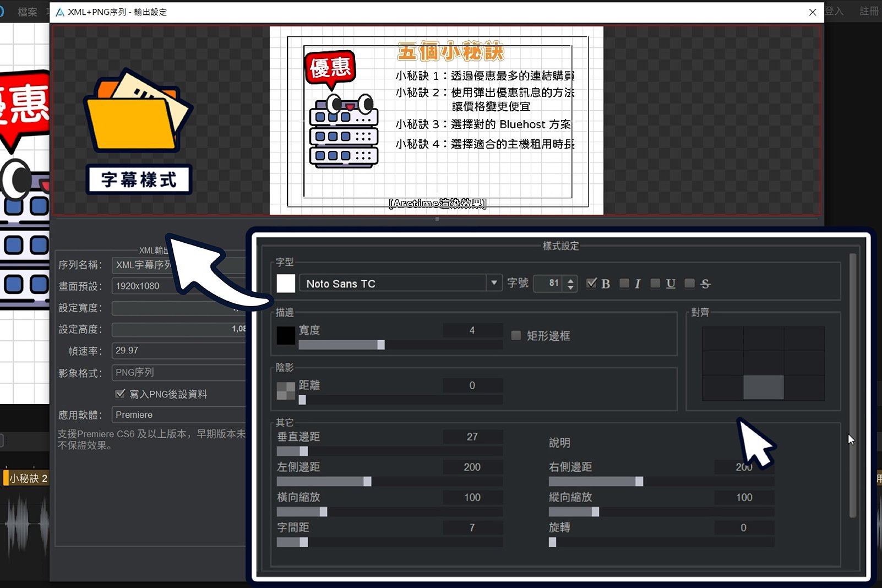Viewport: 882px width, 588px height.
Task: Toggle the 寫入PNG後設資料 checkbox
Action: click(x=120, y=394)
